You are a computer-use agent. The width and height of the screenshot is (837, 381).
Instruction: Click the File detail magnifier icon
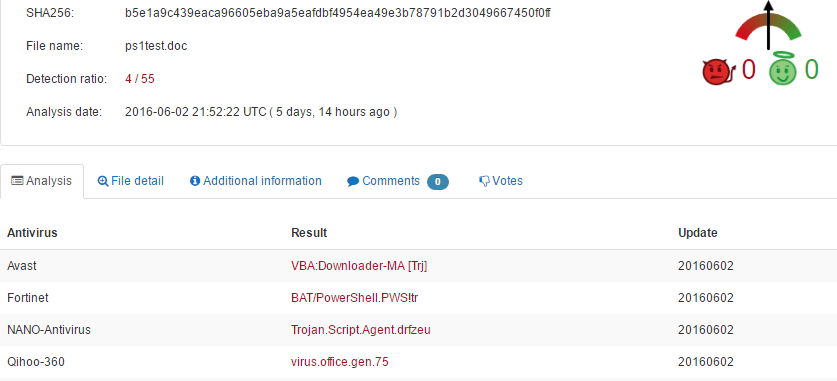point(103,181)
